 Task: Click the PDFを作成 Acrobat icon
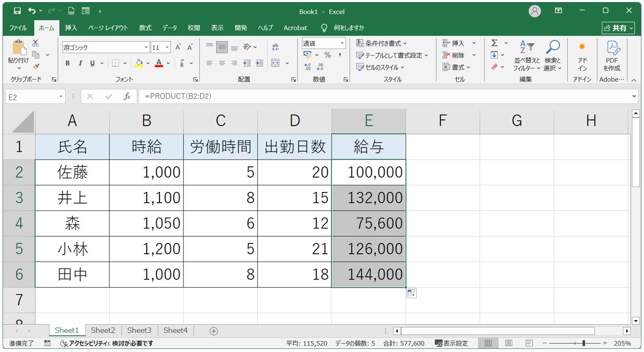(x=612, y=57)
